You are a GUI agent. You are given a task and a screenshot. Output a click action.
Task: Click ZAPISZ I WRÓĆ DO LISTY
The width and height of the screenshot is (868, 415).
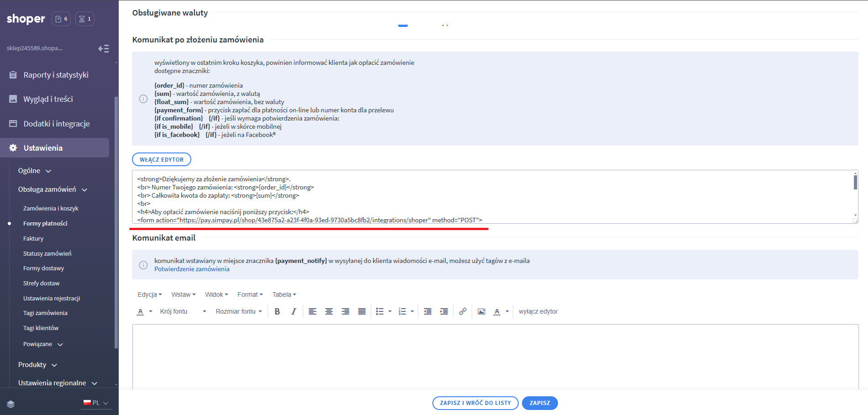475,403
